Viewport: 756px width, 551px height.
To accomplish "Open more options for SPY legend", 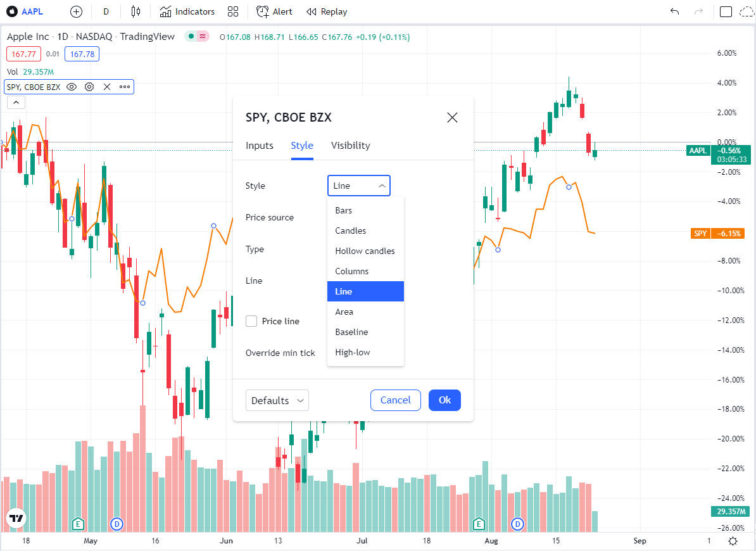I will coord(124,87).
